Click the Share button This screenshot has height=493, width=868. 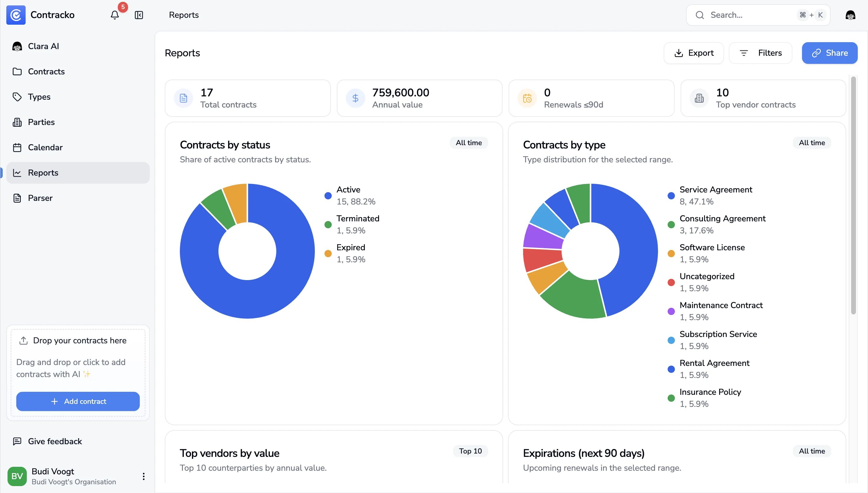[x=829, y=53]
